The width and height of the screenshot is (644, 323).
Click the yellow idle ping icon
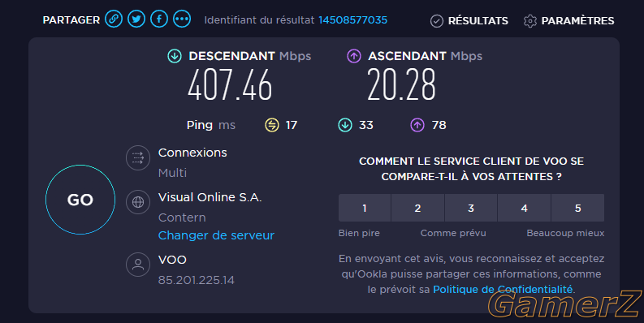click(272, 125)
